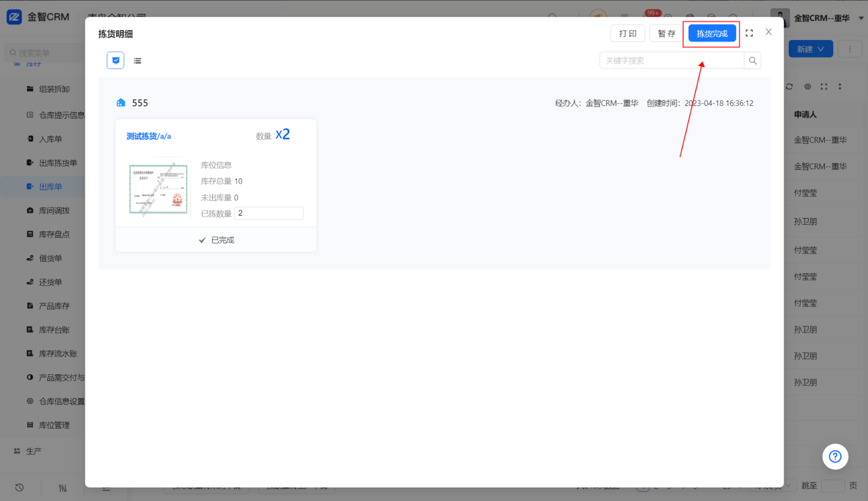868x501 pixels.
Task: Click the search magnifier button in dialog
Action: point(753,60)
